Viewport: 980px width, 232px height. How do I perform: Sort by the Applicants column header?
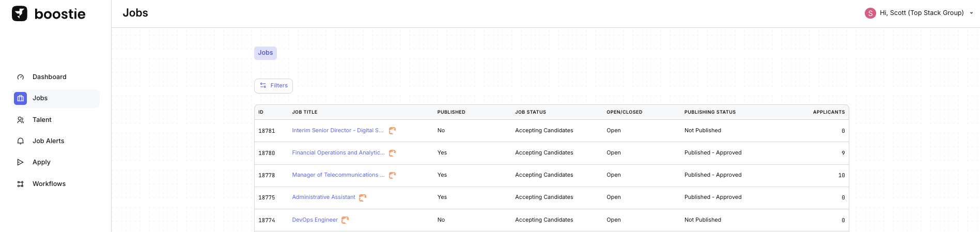pyautogui.click(x=829, y=112)
